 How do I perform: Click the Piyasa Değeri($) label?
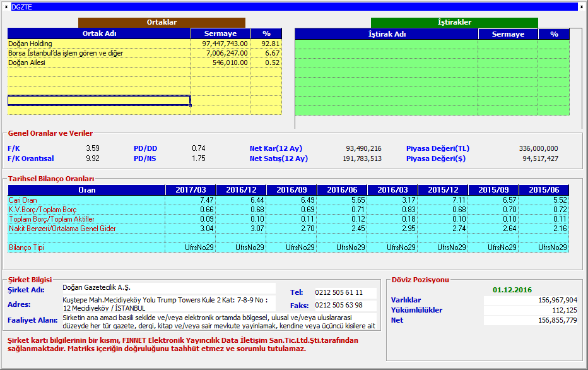[436, 158]
